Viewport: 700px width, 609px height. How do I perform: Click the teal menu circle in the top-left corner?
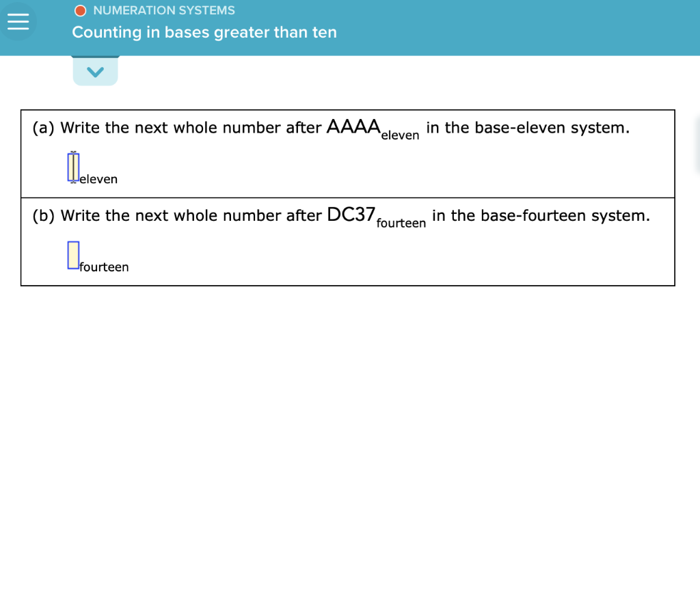(x=18, y=21)
